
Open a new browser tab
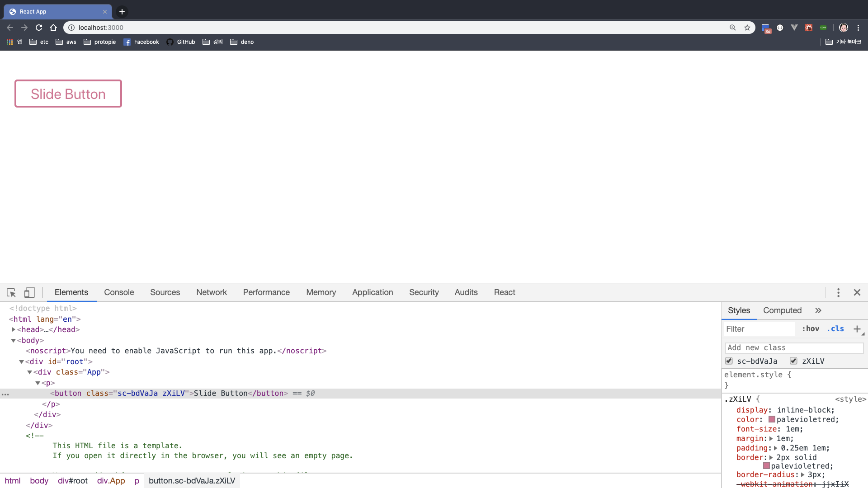pyautogui.click(x=122, y=12)
